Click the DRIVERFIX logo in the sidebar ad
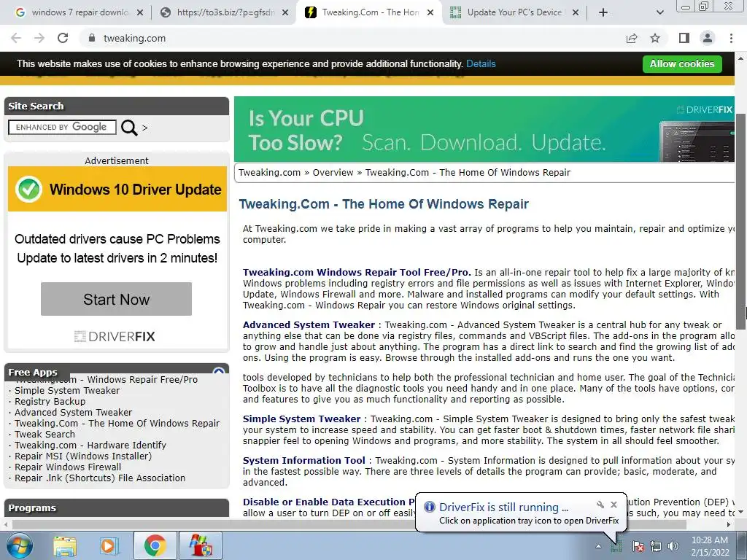 coord(115,337)
